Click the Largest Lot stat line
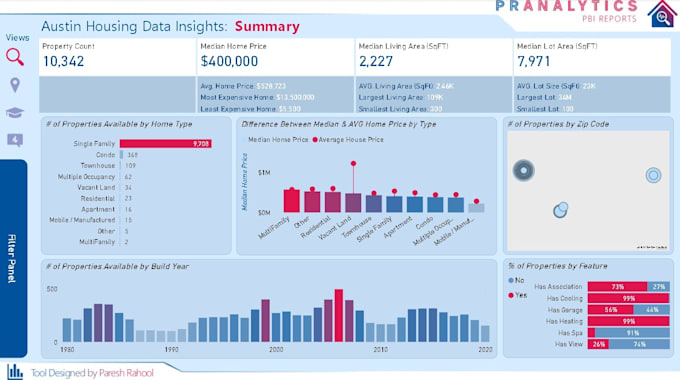The height and width of the screenshot is (380, 680). tap(544, 98)
